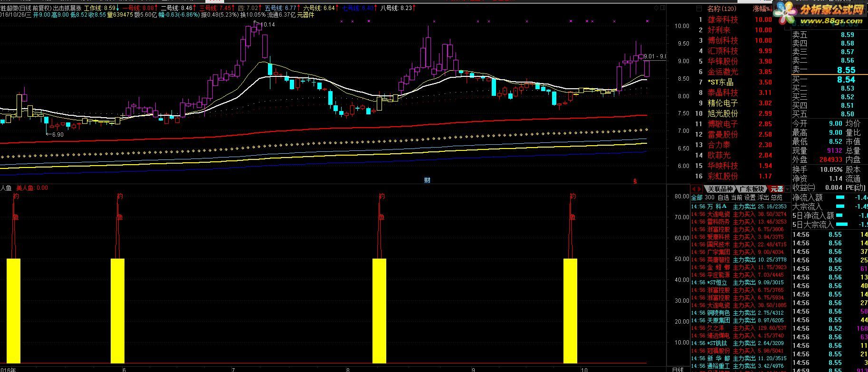Click the 万科A 主力卖出 alert row

(x=739, y=206)
